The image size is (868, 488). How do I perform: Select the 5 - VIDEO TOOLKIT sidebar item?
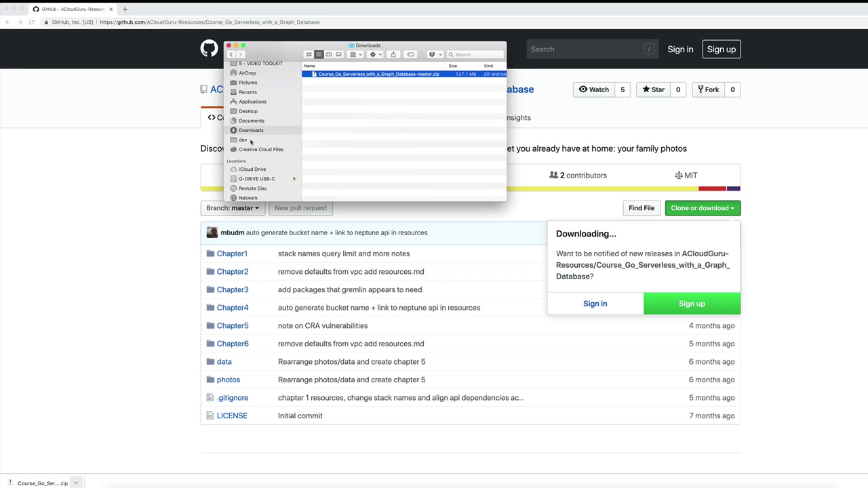(x=260, y=64)
